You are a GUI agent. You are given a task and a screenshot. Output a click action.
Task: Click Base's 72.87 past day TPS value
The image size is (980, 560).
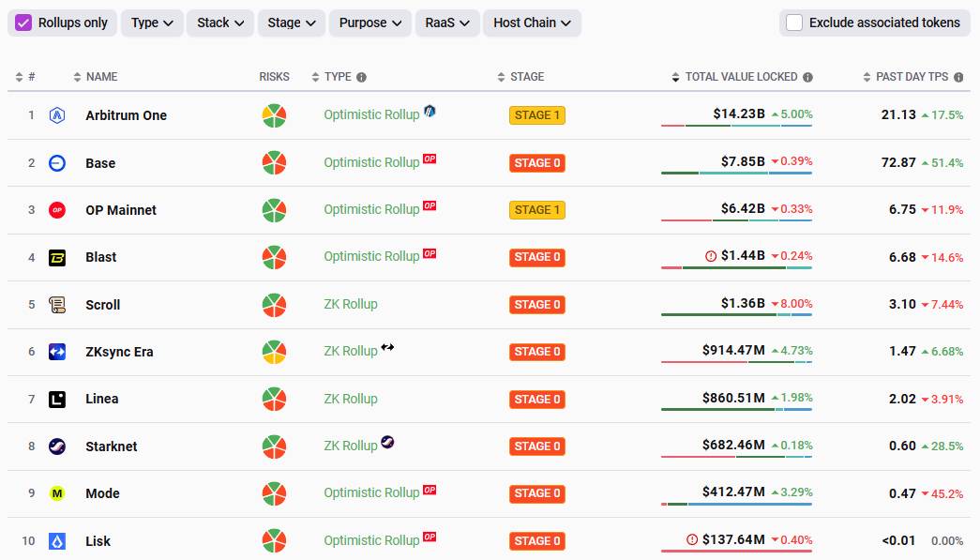point(898,162)
